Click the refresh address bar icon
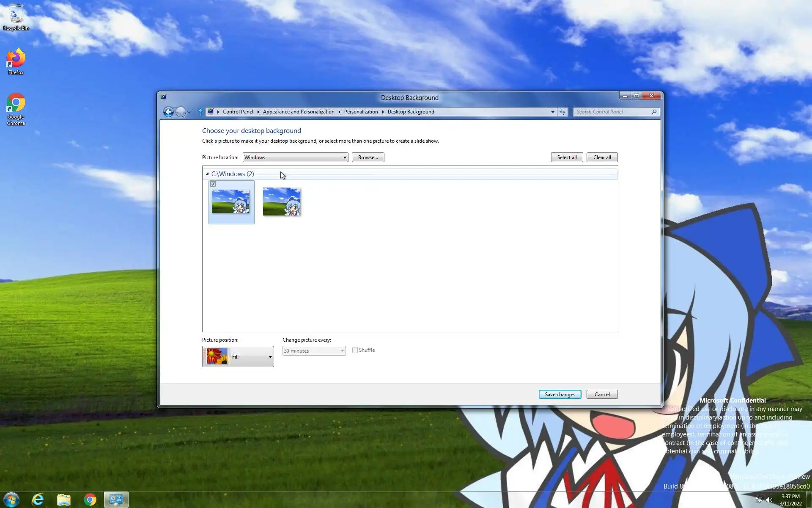Screen dimensions: 812x508 click(x=562, y=112)
